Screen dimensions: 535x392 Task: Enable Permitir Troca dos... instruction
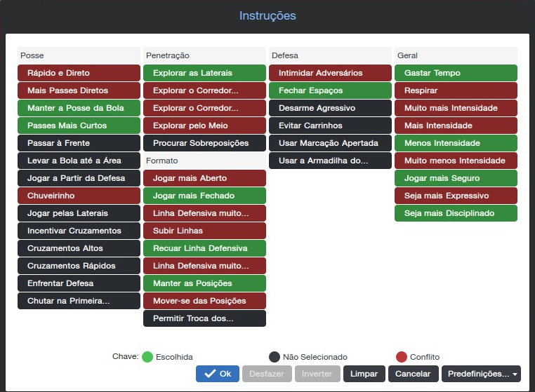tap(204, 318)
